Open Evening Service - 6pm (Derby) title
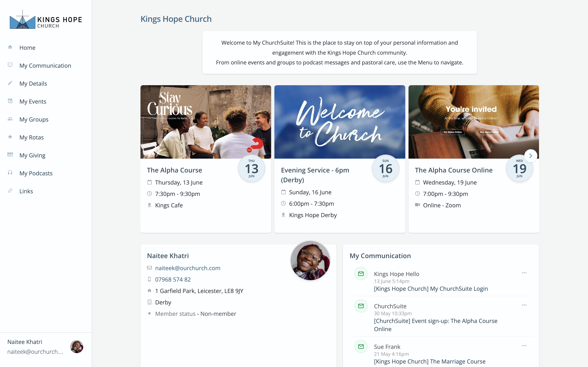Image resolution: width=588 pixels, height=367 pixels. [315, 175]
